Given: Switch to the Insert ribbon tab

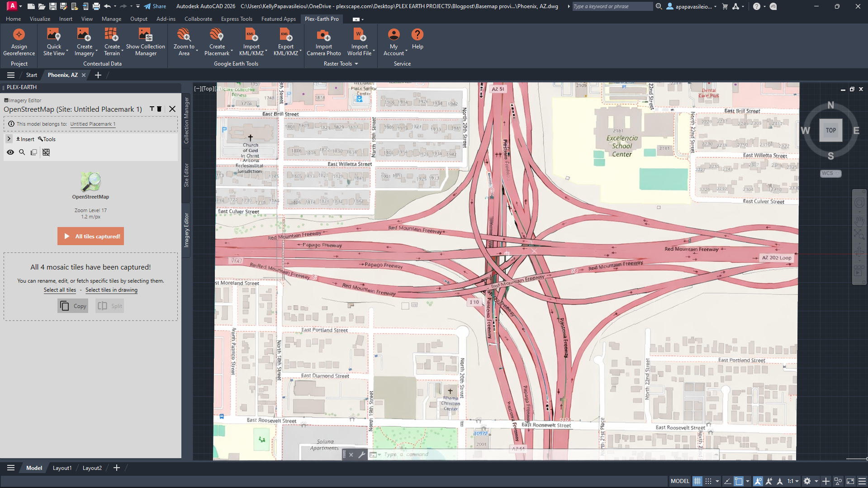Looking at the screenshot, I should click(x=66, y=19).
